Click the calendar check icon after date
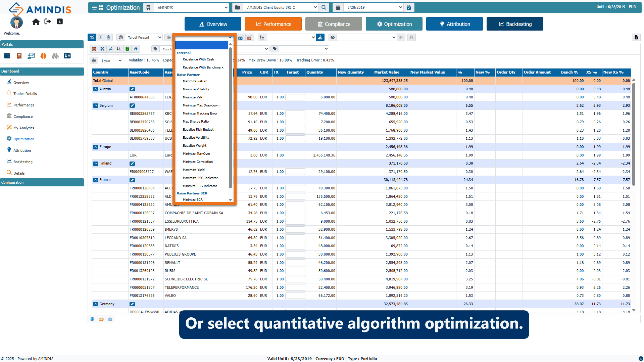The image size is (644, 362). pos(409,7)
